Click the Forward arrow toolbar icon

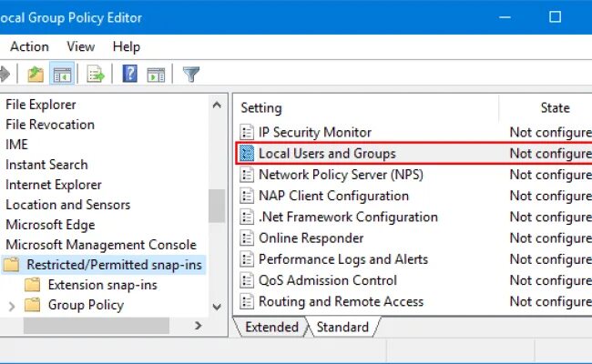5,74
